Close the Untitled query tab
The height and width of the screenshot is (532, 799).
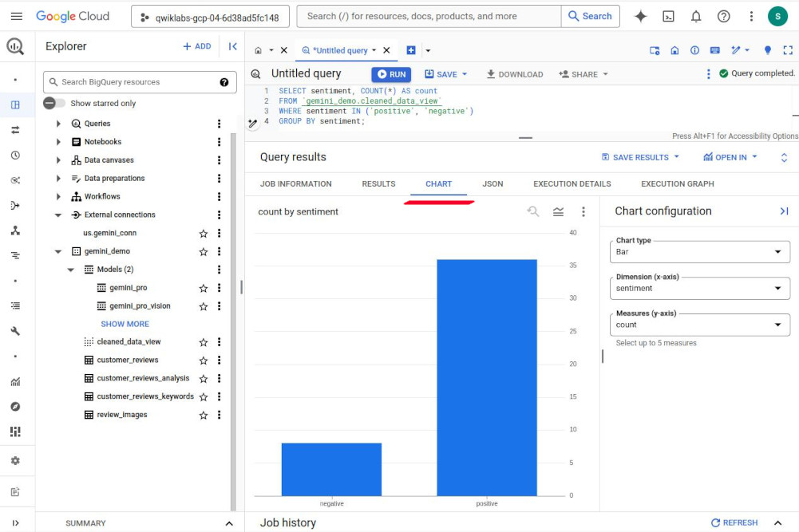coord(387,50)
